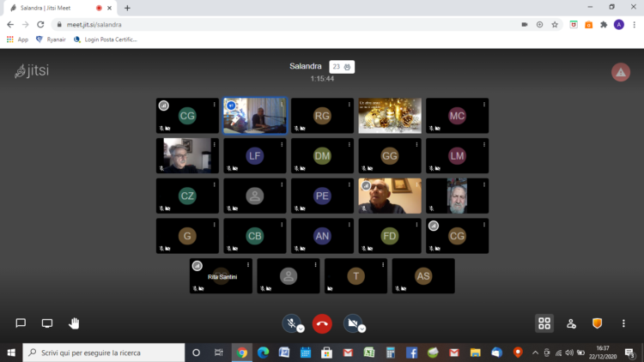Select the golden Christmas ornaments video tile

390,116
